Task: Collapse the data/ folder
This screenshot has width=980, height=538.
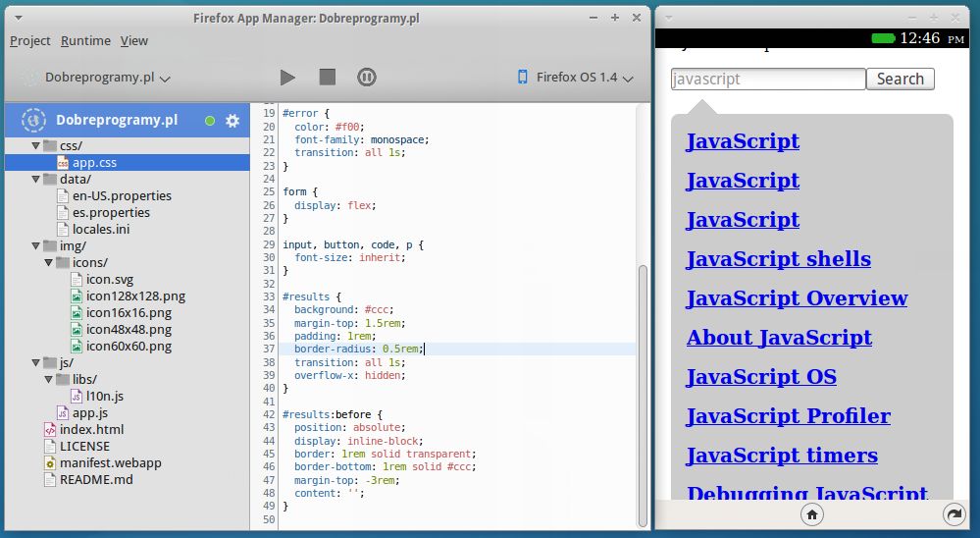Action: (35, 179)
